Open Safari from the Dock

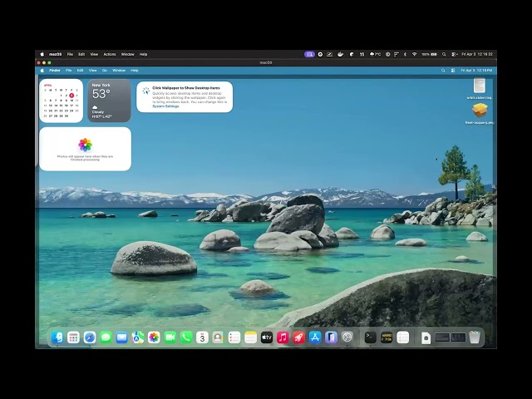click(x=90, y=337)
